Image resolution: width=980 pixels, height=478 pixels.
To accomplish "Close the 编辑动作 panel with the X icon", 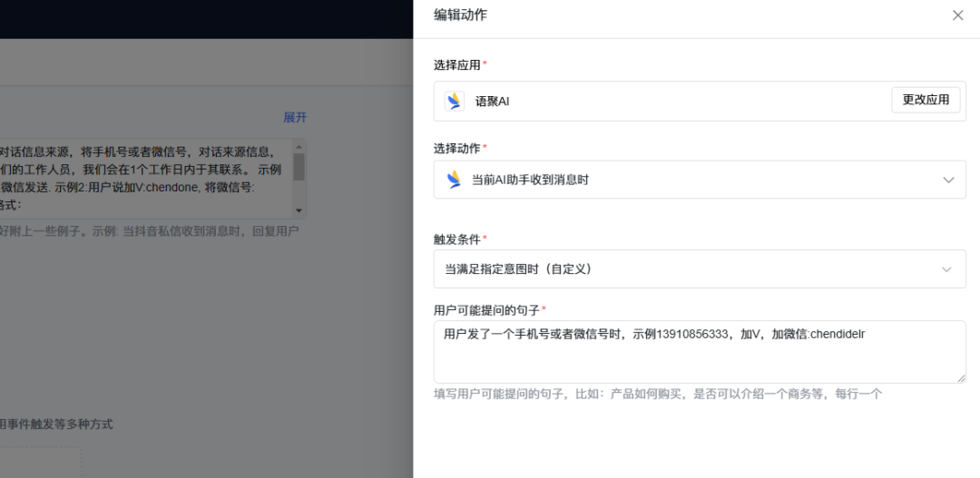I will pyautogui.click(x=957, y=15).
